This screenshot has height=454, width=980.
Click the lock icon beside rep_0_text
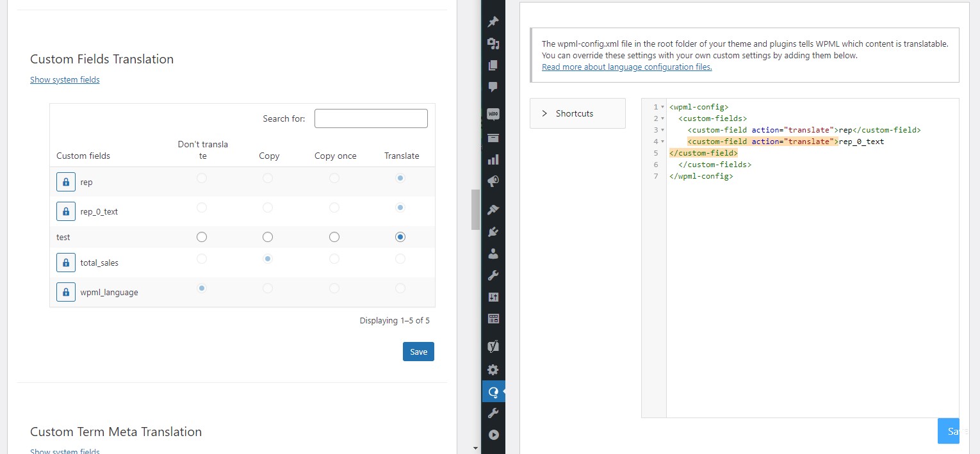pos(66,211)
